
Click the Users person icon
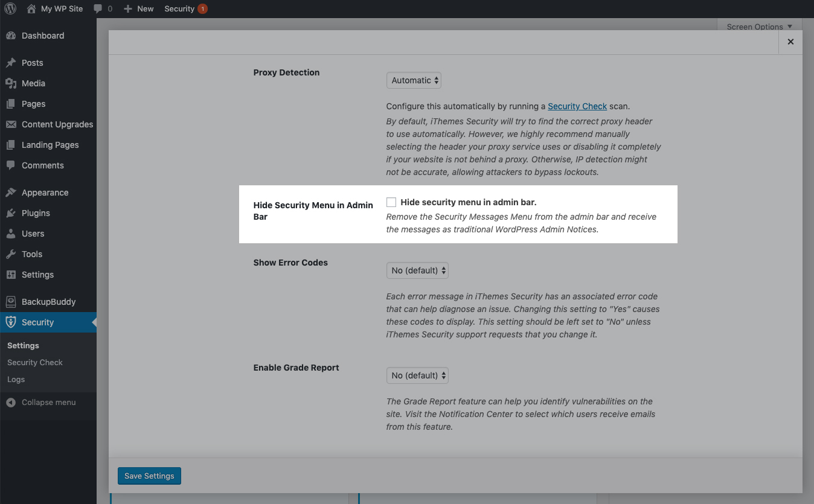(x=11, y=234)
